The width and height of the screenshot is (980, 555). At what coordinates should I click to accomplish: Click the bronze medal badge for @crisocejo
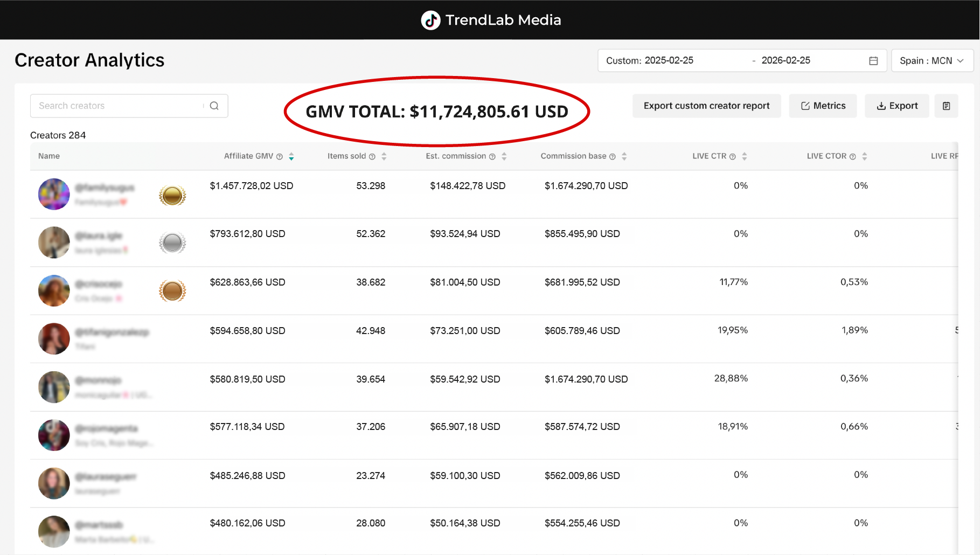point(172,290)
